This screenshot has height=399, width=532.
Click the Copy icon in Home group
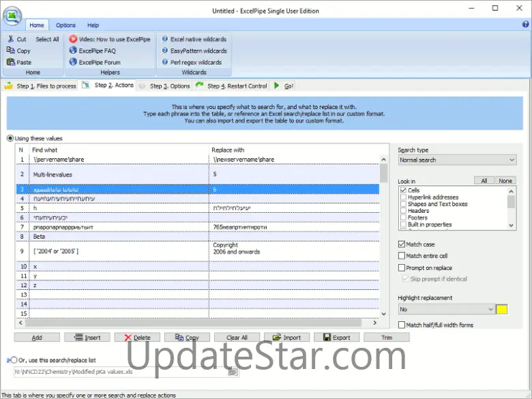[x=10, y=50]
